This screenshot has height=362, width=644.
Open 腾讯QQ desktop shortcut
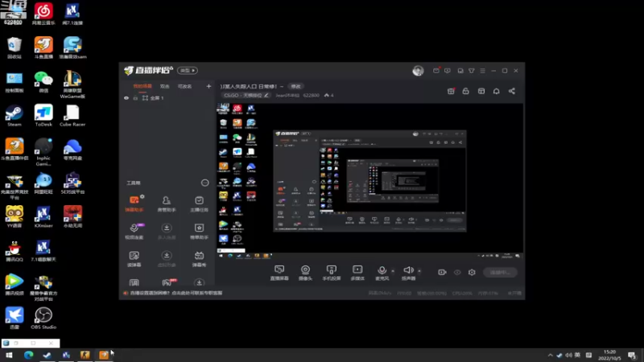(14, 251)
